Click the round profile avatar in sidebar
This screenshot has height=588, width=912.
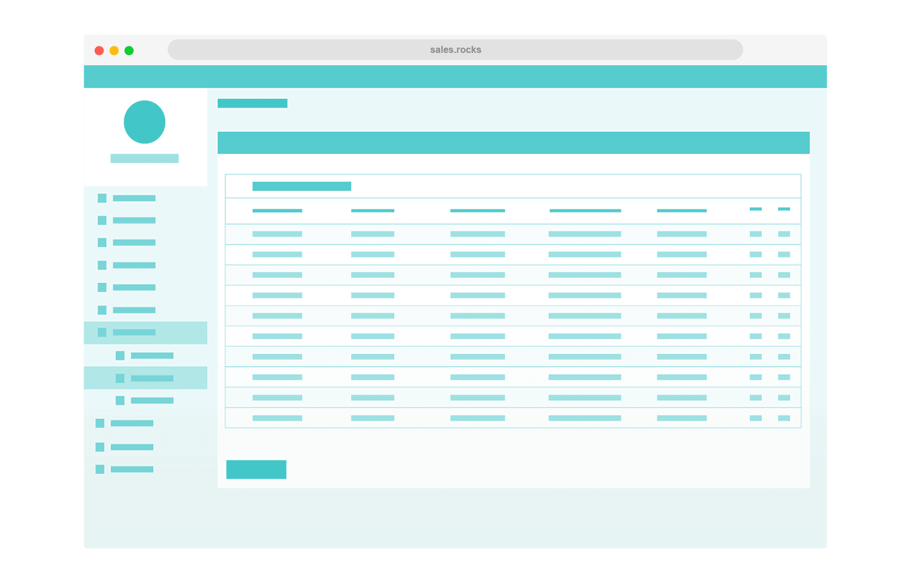144,122
